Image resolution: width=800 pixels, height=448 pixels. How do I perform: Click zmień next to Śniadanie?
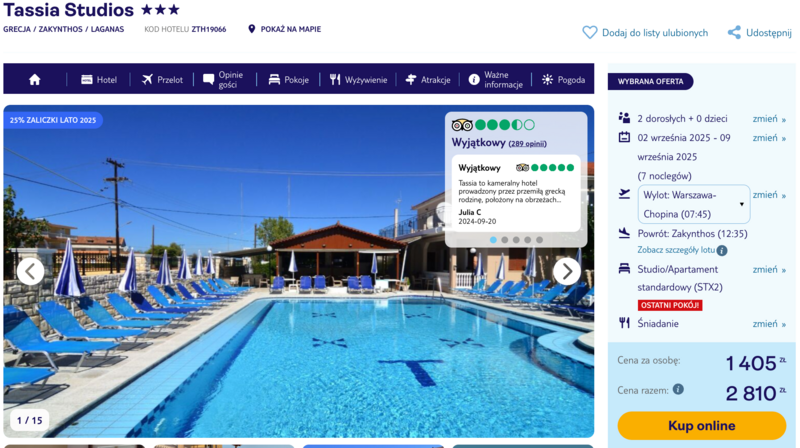(769, 324)
